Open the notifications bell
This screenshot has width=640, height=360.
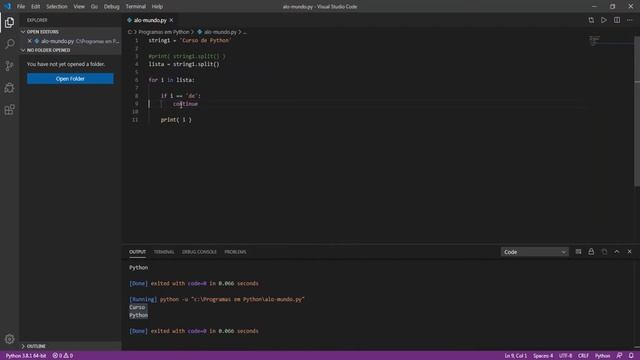(x=631, y=356)
